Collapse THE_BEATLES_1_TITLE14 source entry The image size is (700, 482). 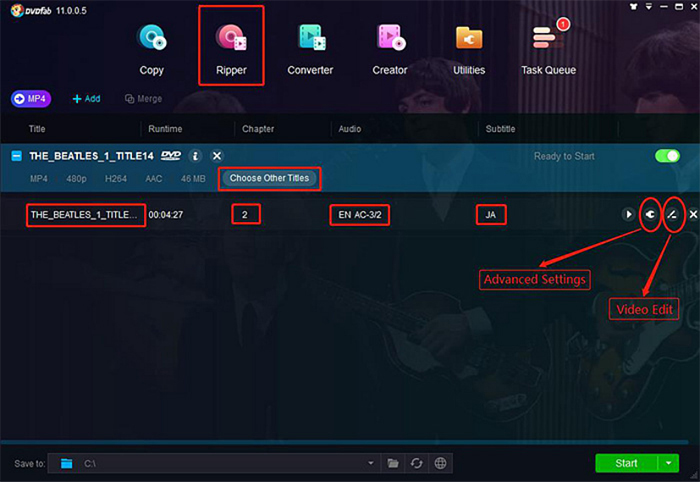click(17, 156)
